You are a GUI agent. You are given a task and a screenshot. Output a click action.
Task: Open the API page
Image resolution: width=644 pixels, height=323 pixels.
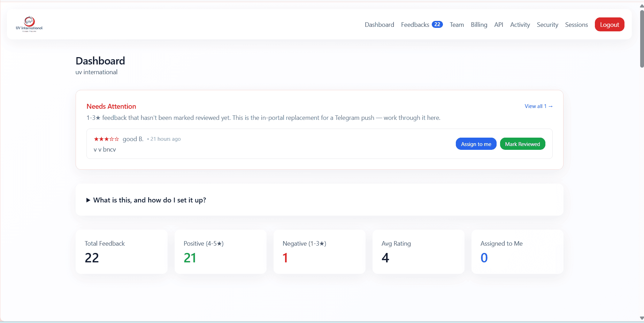coord(498,25)
